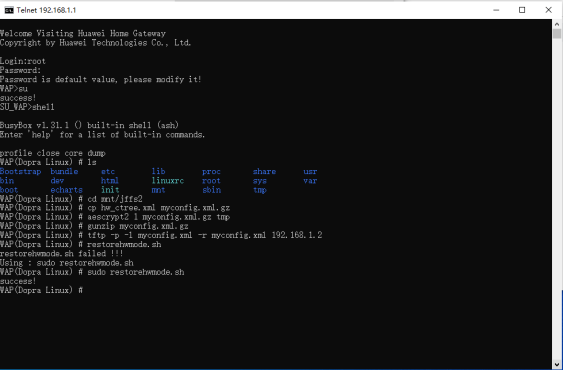This screenshot has width=563, height=370.
Task: Maximize the Telnet window
Action: point(522,10)
